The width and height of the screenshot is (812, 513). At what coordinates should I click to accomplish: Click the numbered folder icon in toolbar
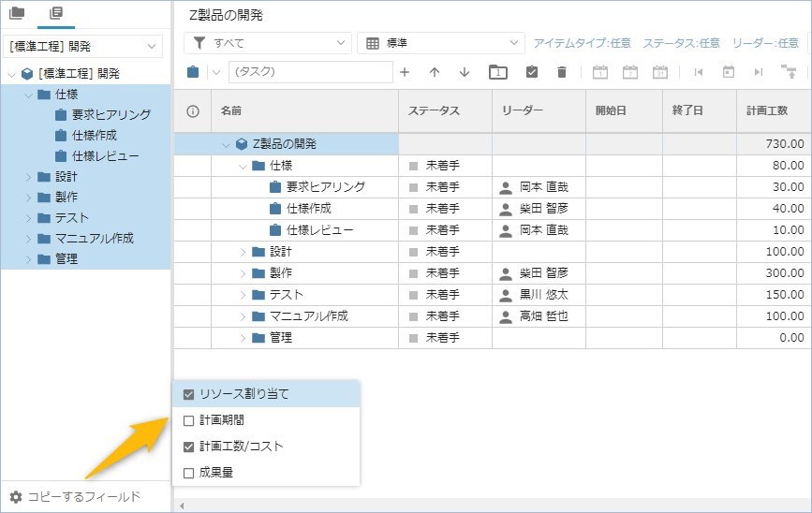498,72
